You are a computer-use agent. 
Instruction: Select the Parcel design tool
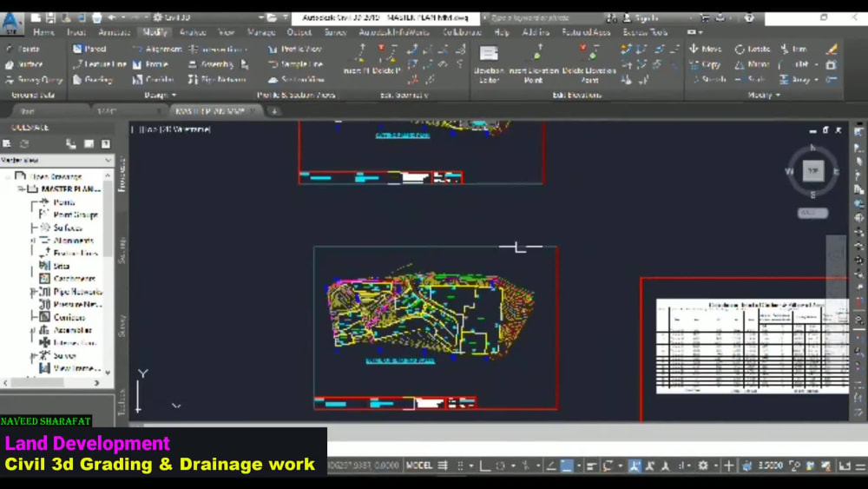89,49
